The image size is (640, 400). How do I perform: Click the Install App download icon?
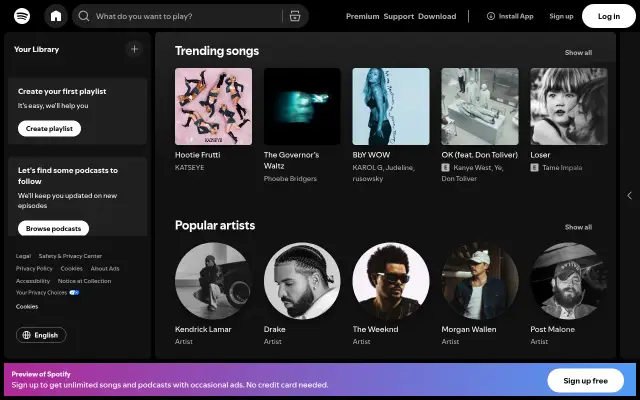pos(491,16)
